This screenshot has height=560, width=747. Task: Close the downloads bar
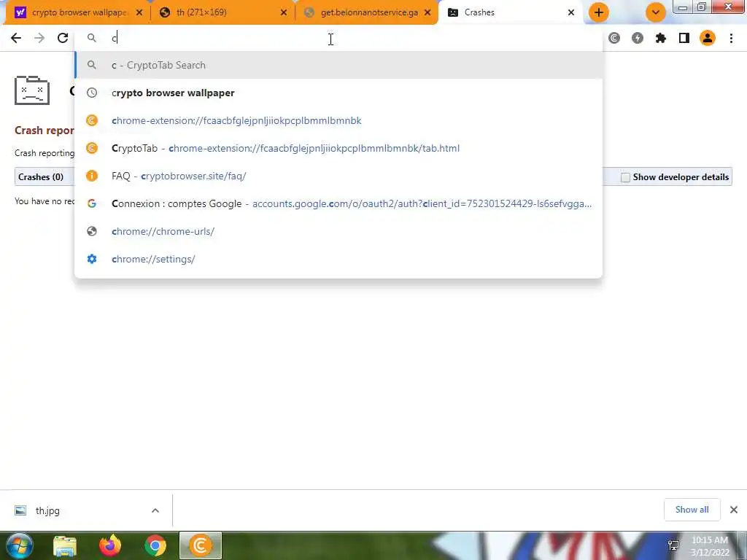pyautogui.click(x=734, y=510)
